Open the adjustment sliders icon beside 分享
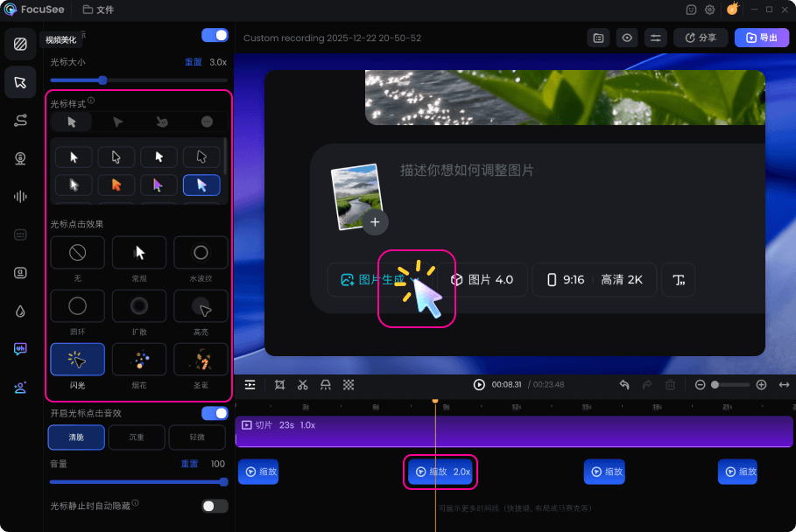The width and height of the screenshot is (796, 532). coord(655,38)
